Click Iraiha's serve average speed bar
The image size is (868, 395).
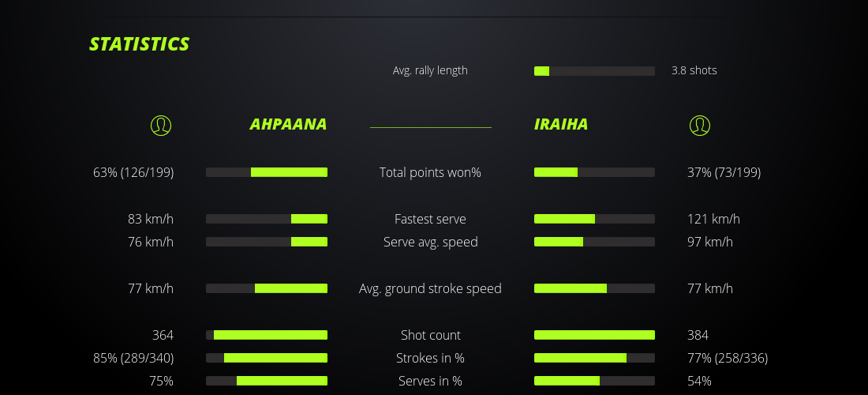[x=594, y=242]
